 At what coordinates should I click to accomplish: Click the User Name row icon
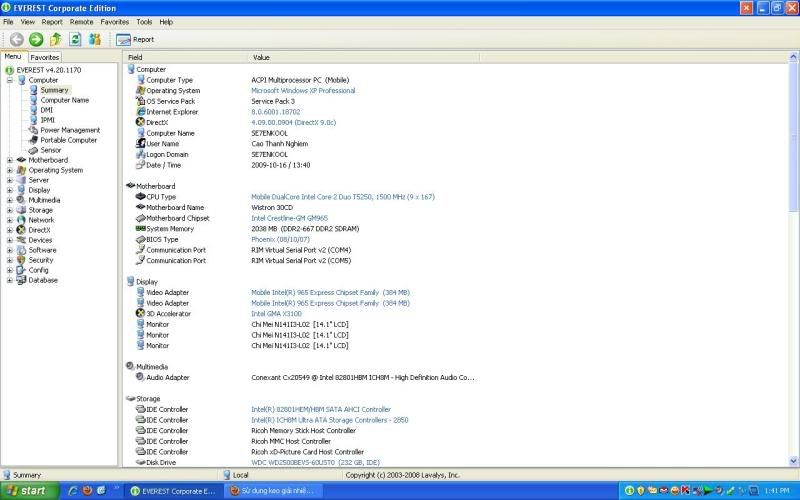pos(141,143)
